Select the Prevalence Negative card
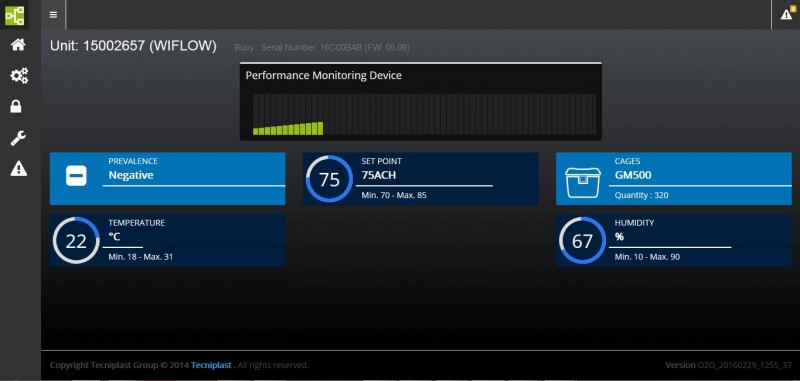The height and width of the screenshot is (381, 800). tap(167, 179)
